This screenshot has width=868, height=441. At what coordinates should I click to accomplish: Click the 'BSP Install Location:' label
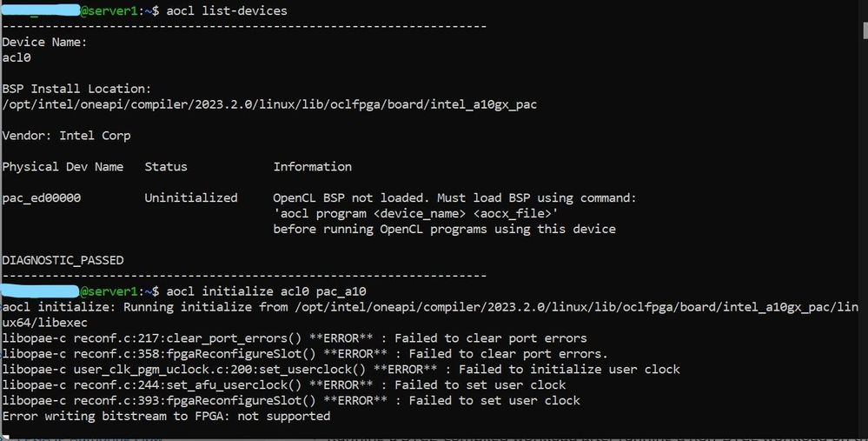[x=76, y=89]
